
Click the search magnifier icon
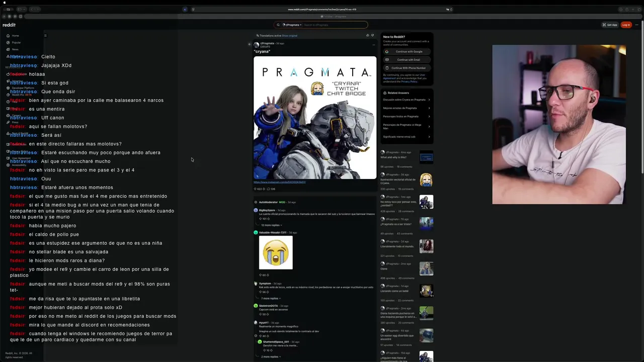click(278, 25)
